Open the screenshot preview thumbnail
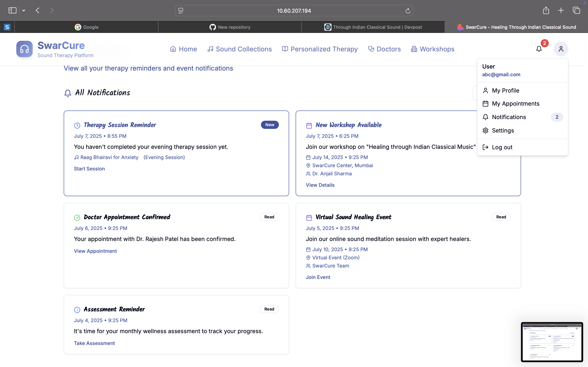588x367 pixels. tap(551, 342)
